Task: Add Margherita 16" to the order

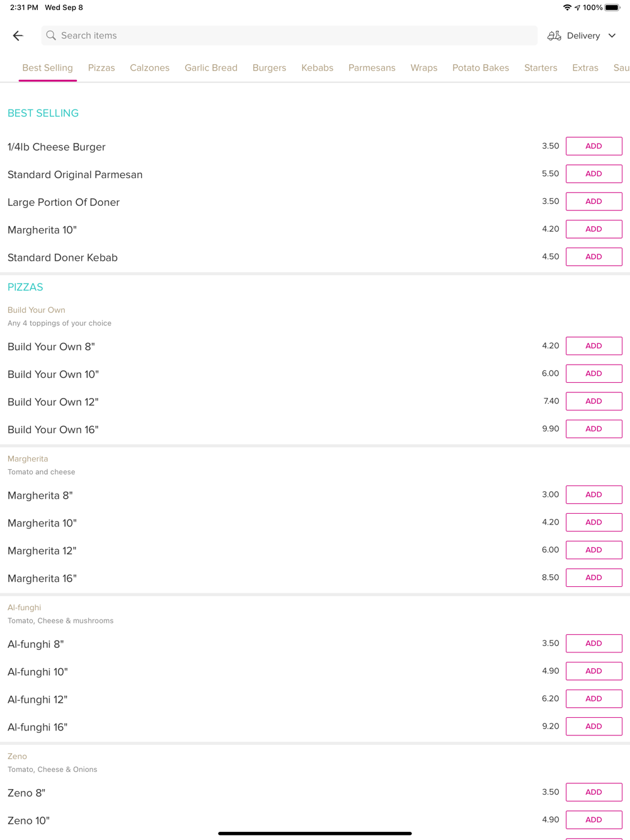Action: pos(594,577)
